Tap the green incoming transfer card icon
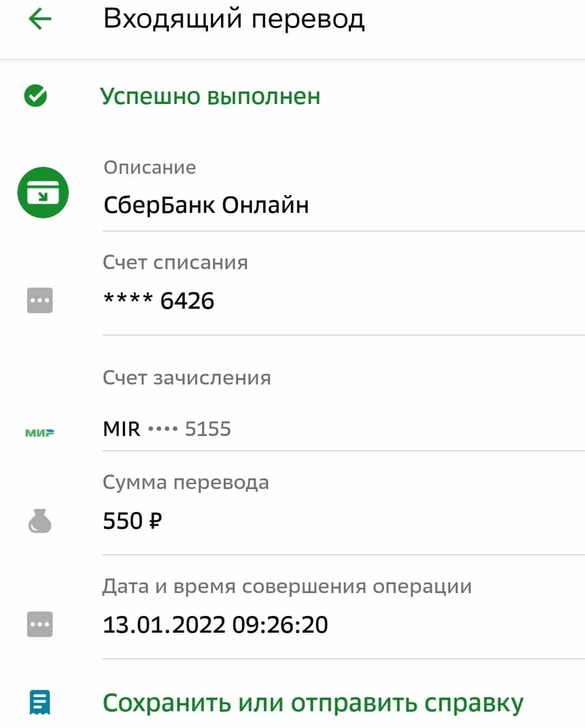Image resolution: width=585 pixels, height=728 pixels. pyautogui.click(x=43, y=192)
